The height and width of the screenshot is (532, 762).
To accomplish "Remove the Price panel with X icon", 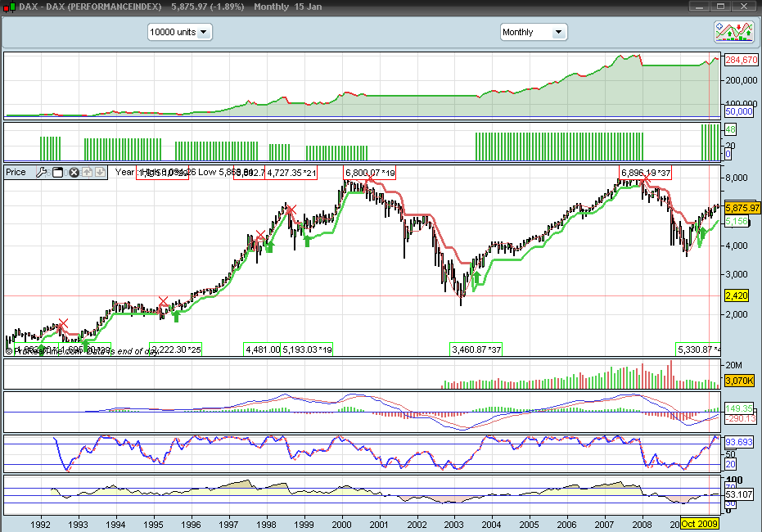I will (74, 172).
